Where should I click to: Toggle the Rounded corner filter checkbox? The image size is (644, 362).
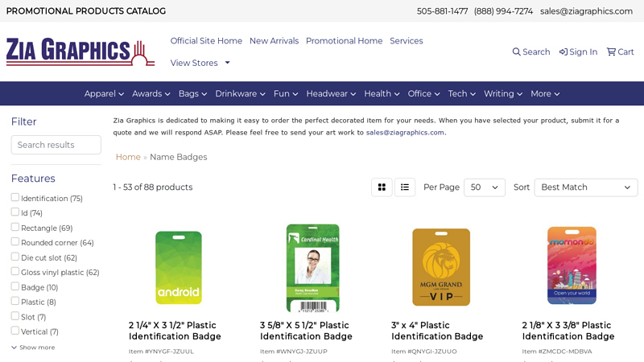[x=15, y=242]
